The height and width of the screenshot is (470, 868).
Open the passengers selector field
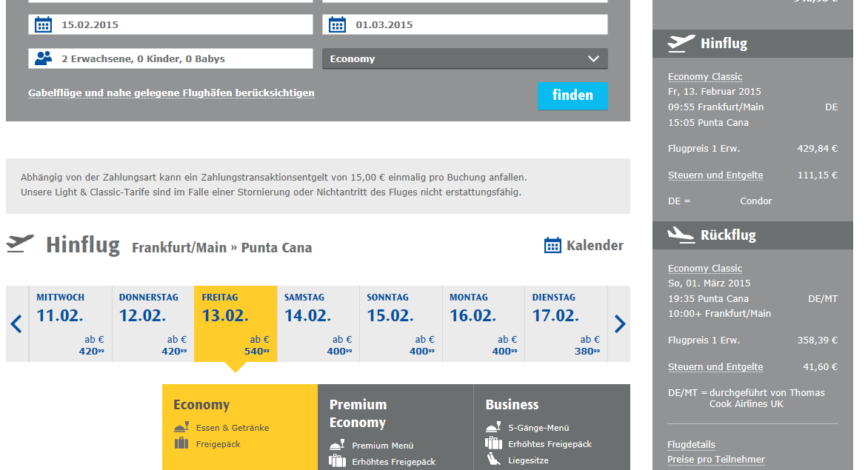point(170,59)
